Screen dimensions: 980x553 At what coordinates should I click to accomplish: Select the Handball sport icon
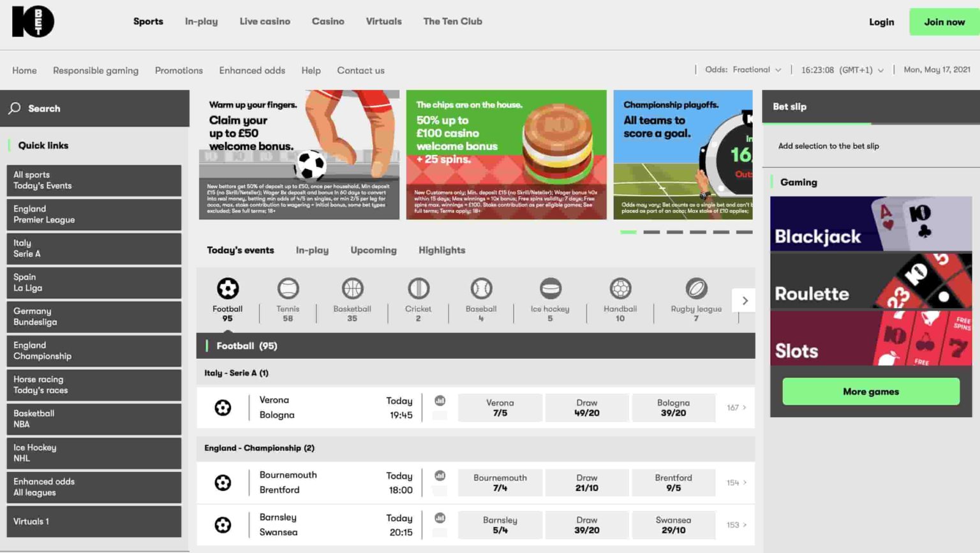(620, 288)
